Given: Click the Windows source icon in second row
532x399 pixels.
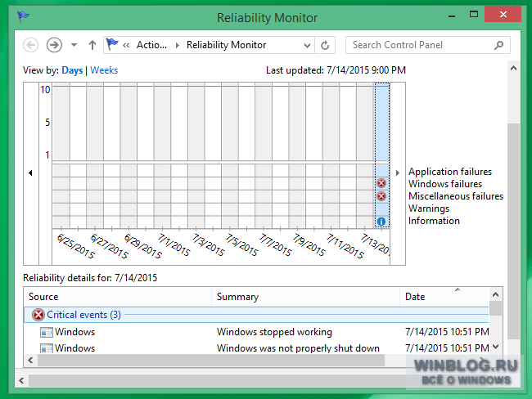Looking at the screenshot, I should tap(46, 348).
